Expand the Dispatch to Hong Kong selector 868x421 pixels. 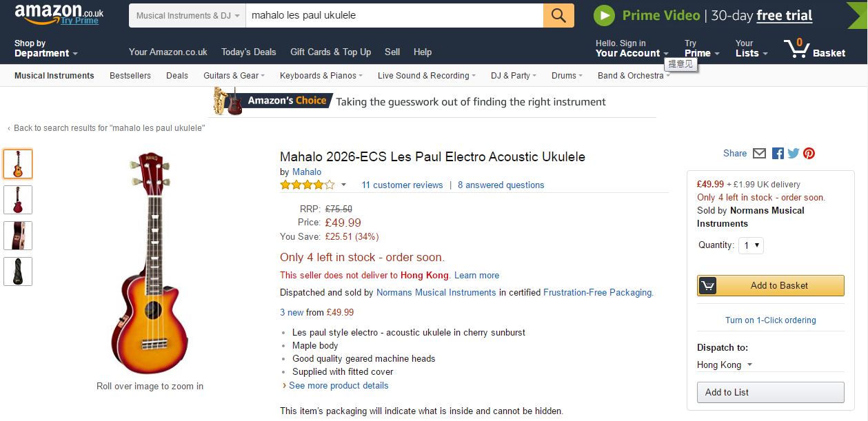[725, 365]
